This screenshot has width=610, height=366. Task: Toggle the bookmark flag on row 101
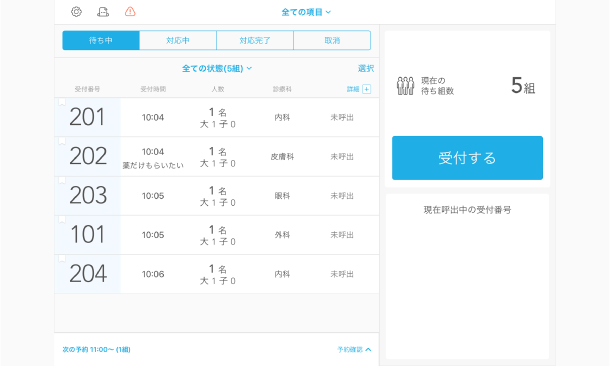point(62,220)
